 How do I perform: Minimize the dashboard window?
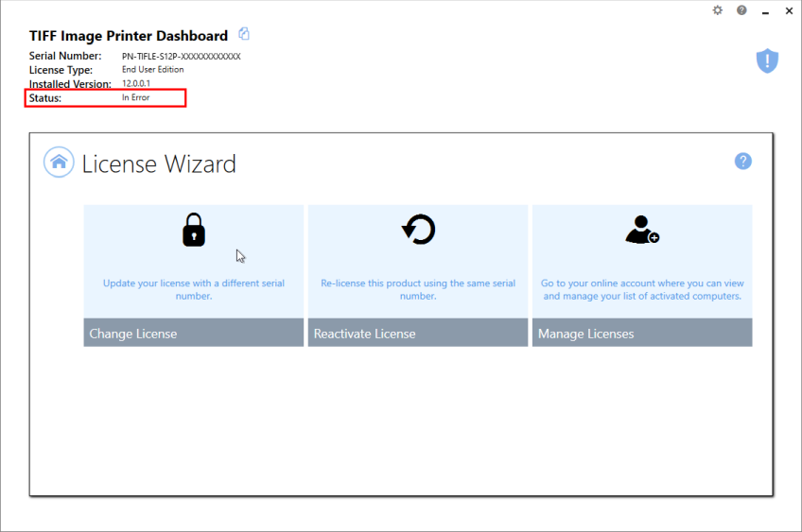point(765,11)
